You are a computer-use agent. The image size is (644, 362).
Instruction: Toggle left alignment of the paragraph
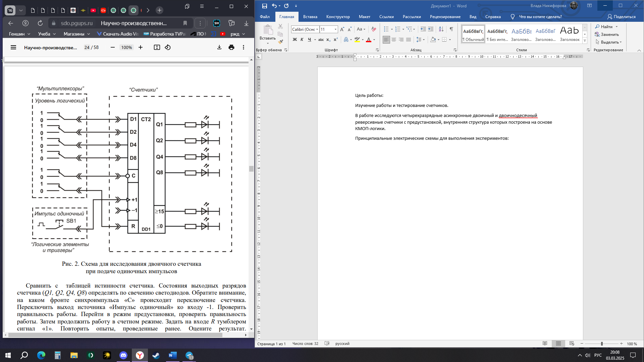pyautogui.click(x=386, y=40)
